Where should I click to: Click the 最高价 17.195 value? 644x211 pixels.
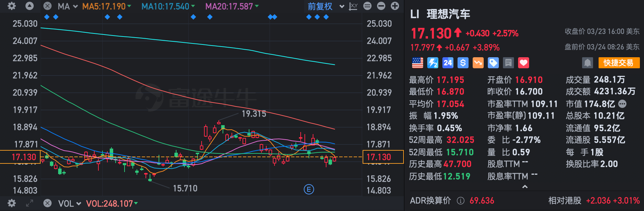coord(450,80)
